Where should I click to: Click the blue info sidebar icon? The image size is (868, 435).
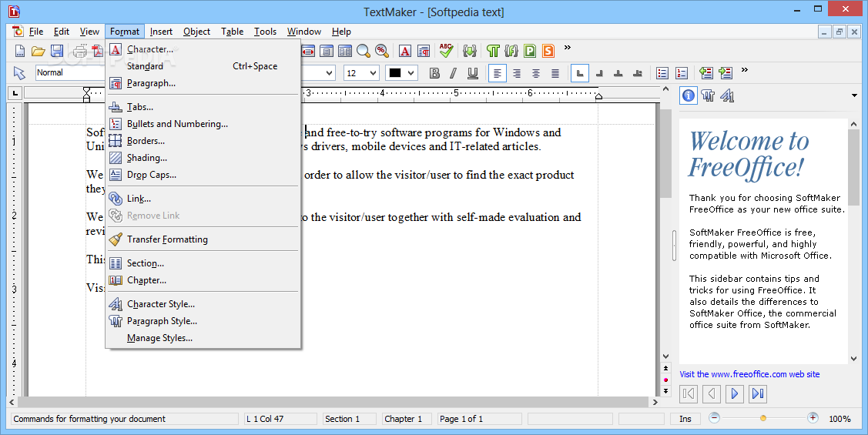pos(688,95)
